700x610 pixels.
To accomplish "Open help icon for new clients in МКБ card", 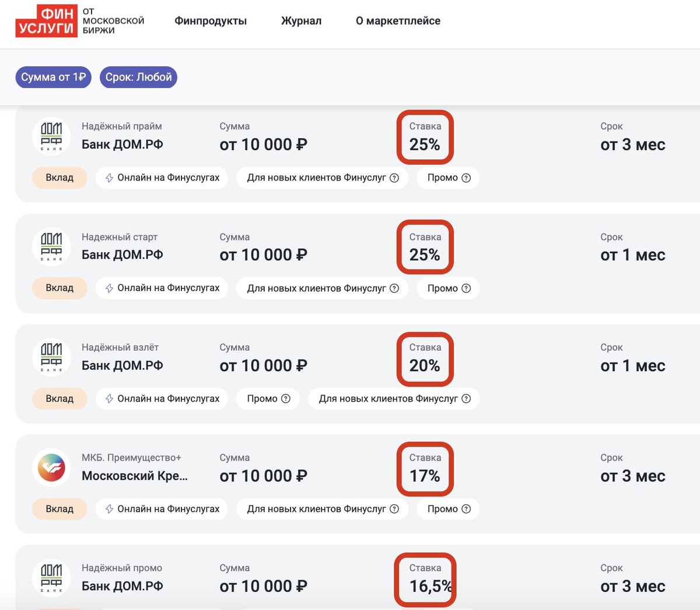I will pyautogui.click(x=394, y=509).
